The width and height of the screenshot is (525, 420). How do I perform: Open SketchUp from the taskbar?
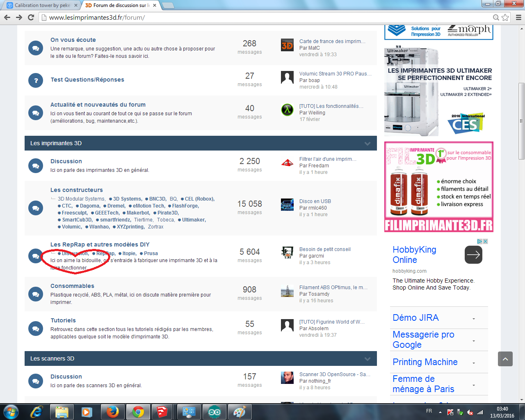(163, 412)
